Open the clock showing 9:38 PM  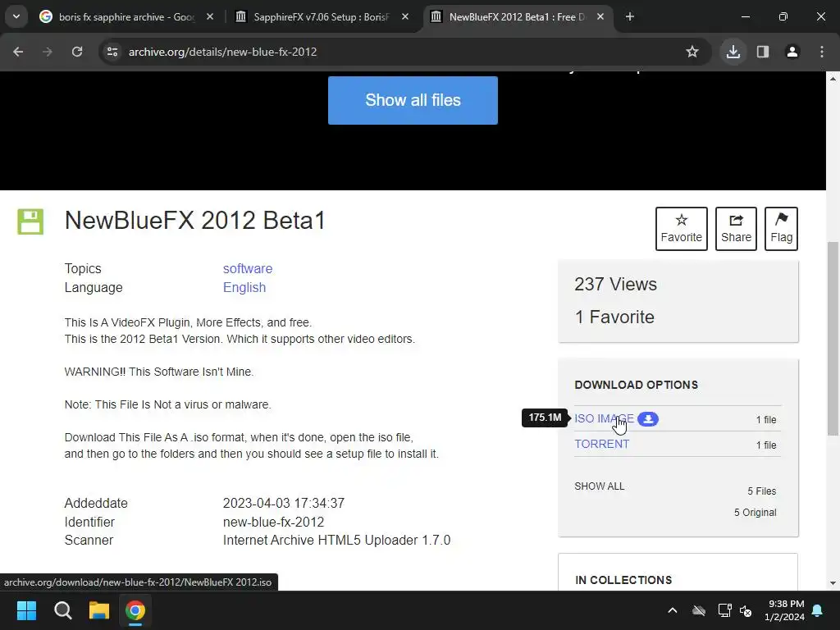click(784, 610)
